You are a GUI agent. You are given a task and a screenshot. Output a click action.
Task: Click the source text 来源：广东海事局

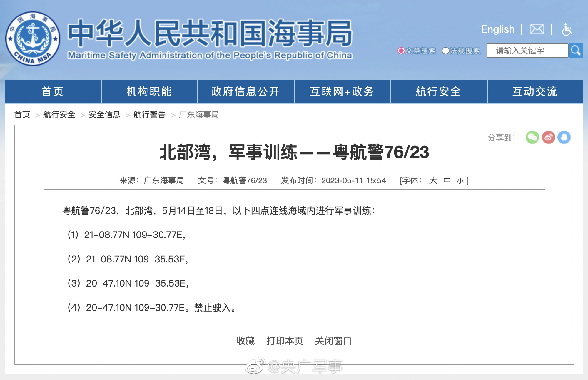(x=152, y=180)
